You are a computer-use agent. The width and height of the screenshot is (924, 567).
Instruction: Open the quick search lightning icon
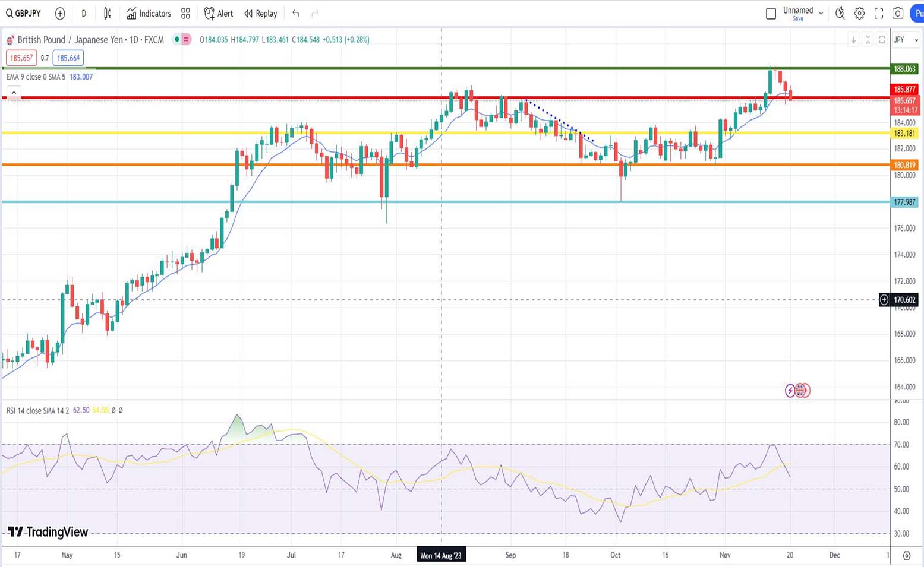(840, 13)
